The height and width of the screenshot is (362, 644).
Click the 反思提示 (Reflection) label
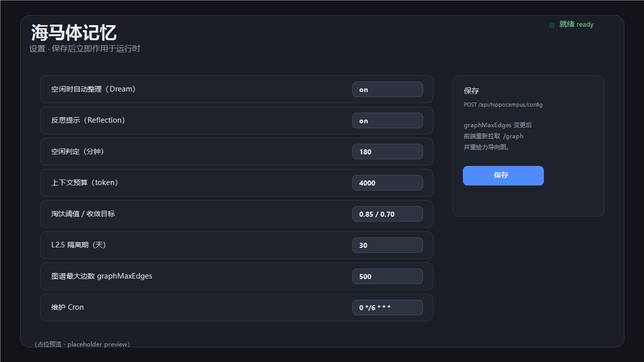coord(88,120)
